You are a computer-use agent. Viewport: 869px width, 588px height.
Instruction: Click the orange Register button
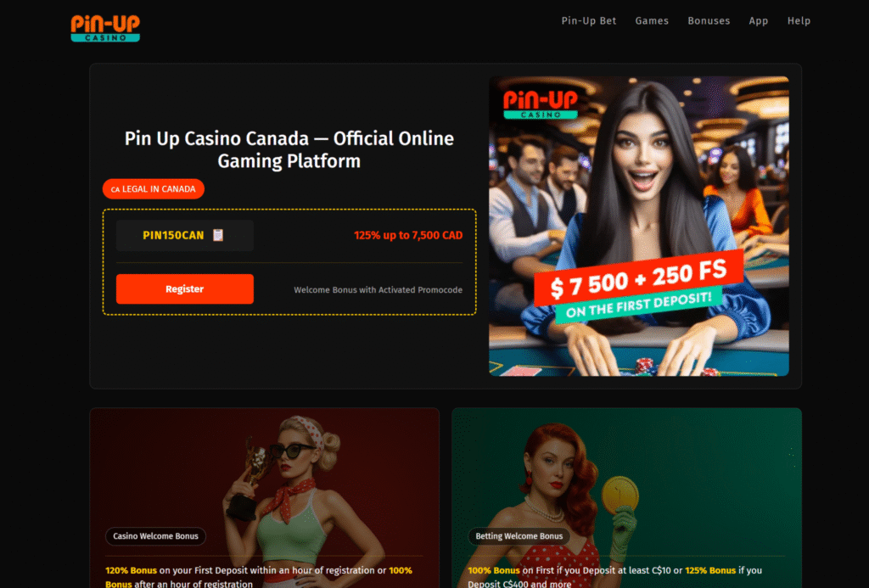(x=184, y=288)
